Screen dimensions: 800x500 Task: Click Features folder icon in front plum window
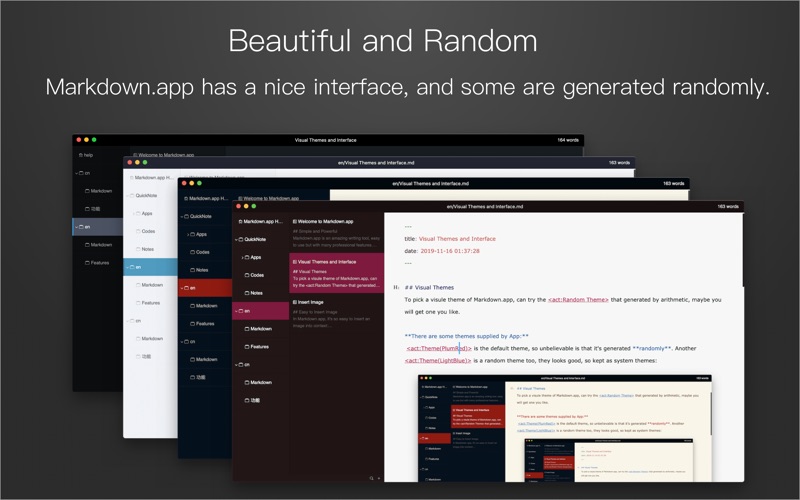(247, 346)
